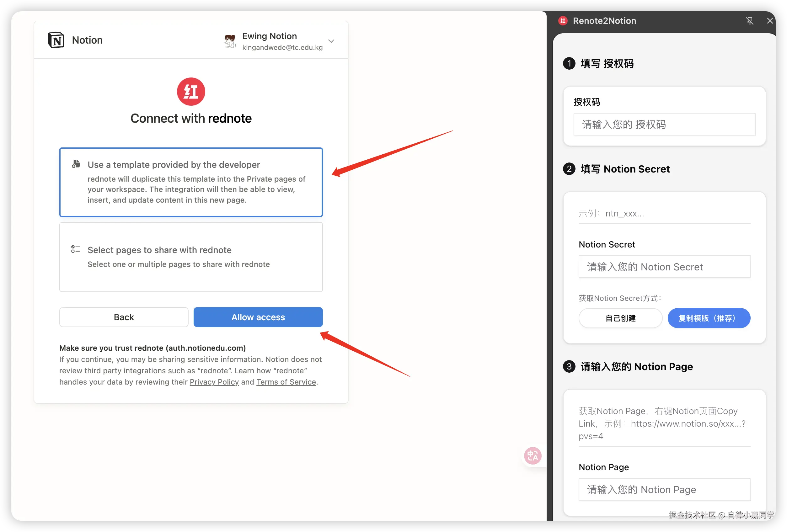Click the Notion logo icon
This screenshot has height=532, width=787.
pos(56,40)
